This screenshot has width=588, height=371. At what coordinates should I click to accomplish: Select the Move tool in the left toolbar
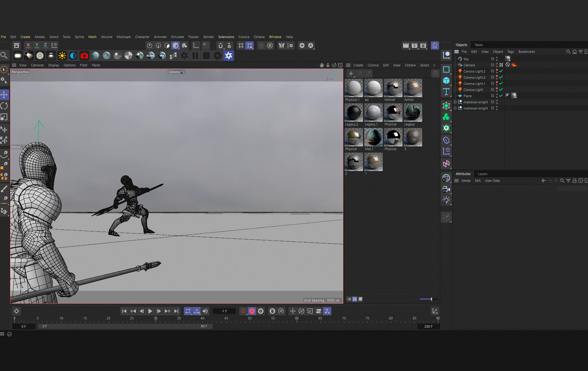(x=4, y=95)
